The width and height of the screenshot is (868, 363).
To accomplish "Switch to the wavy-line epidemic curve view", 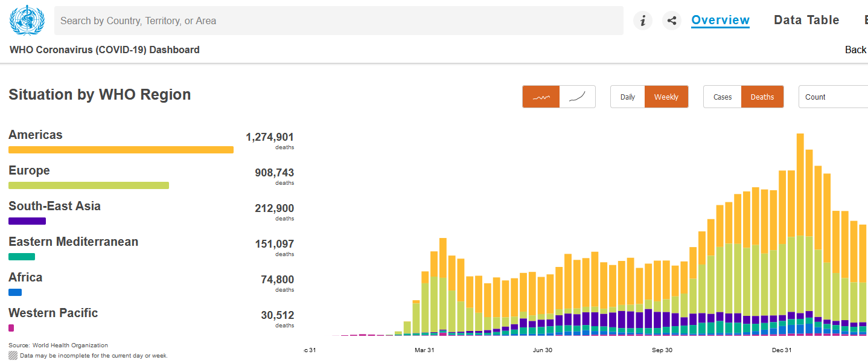I will 541,97.
